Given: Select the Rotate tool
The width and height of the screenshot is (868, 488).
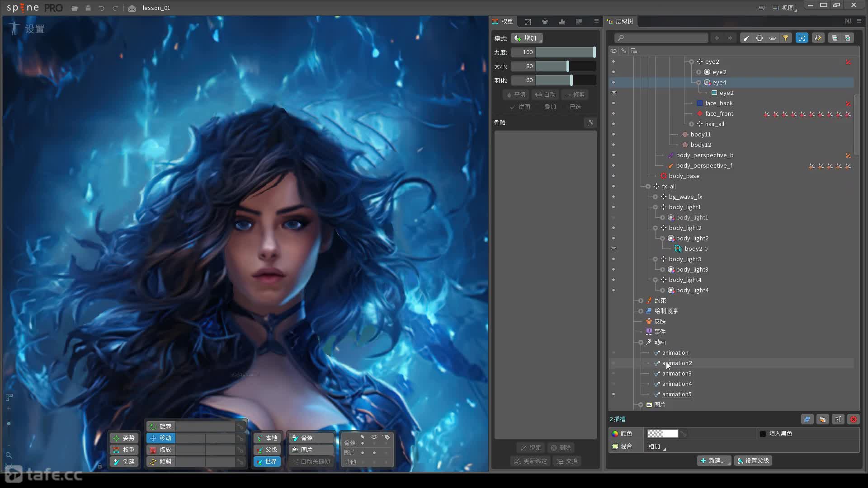Looking at the screenshot, I should click(160, 426).
